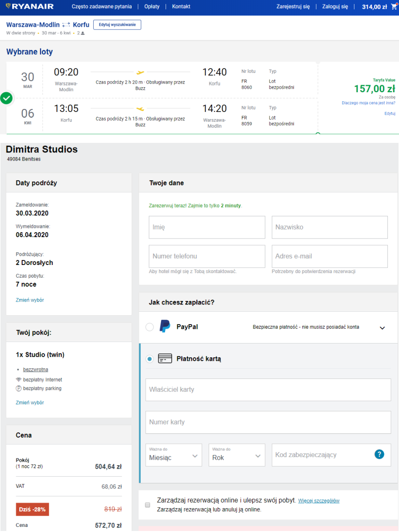Screen dimensions: 399x532
Task: Click the Dimitra Studios hotel name
Action: coord(42,149)
